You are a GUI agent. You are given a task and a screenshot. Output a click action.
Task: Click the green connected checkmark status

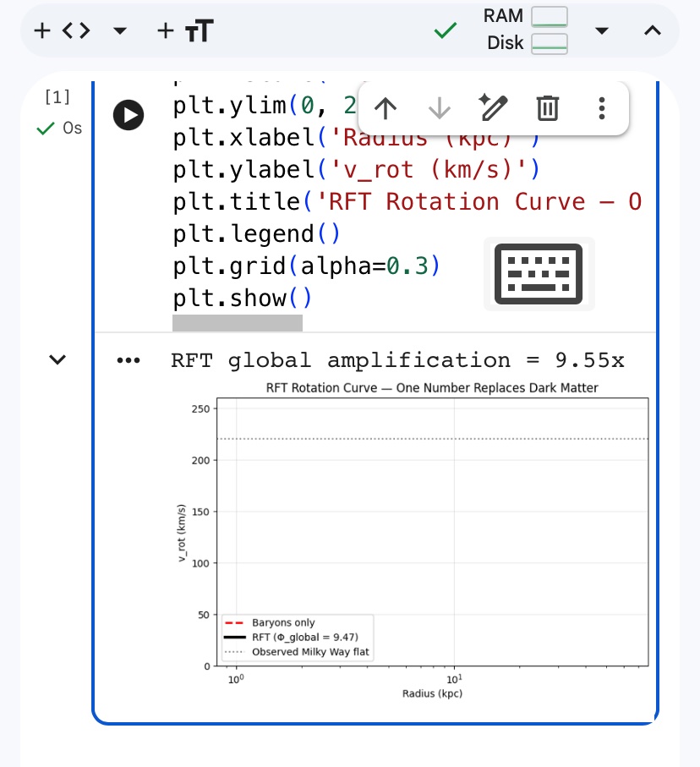[446, 30]
